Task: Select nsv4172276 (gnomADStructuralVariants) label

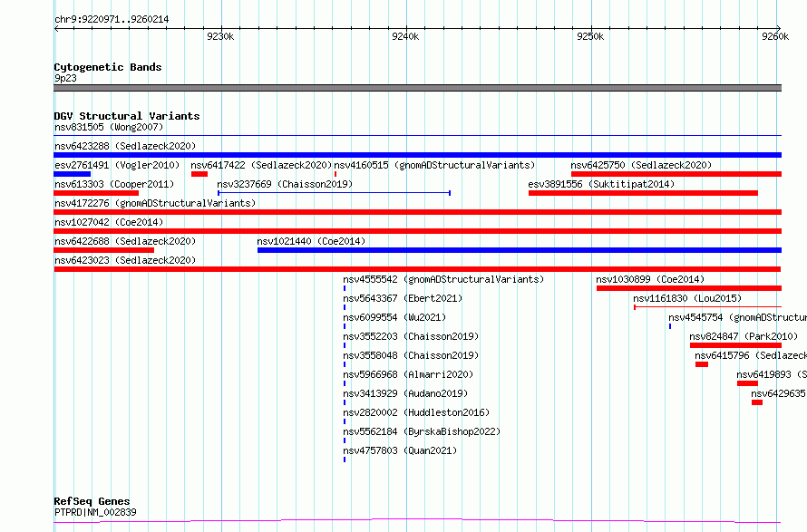Action: click(x=155, y=203)
